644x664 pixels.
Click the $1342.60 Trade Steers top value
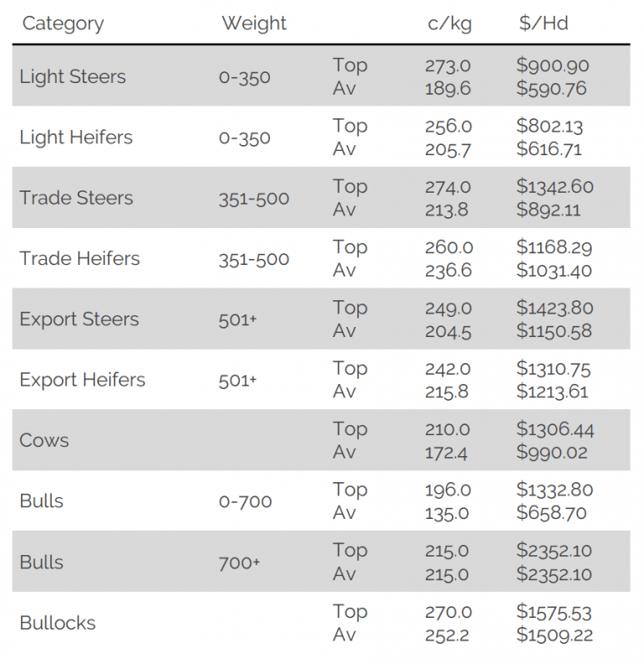pyautogui.click(x=554, y=186)
